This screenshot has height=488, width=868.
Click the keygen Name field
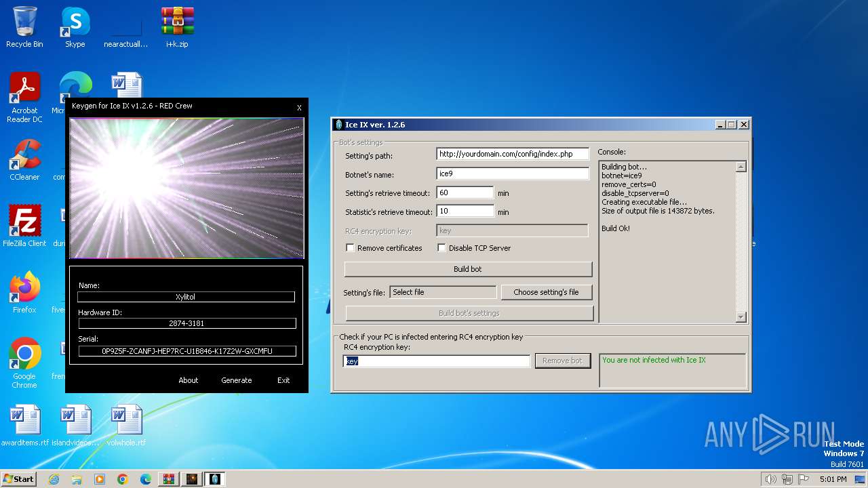click(x=186, y=297)
